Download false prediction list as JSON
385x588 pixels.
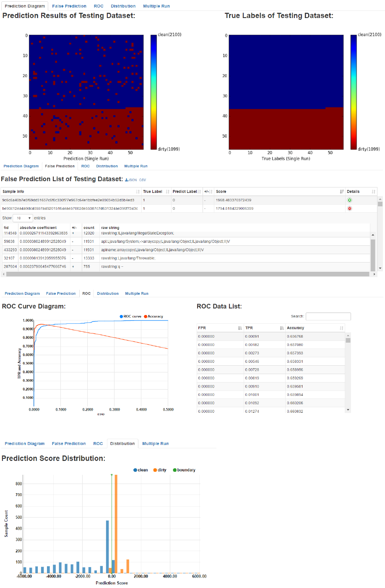[x=131, y=180]
